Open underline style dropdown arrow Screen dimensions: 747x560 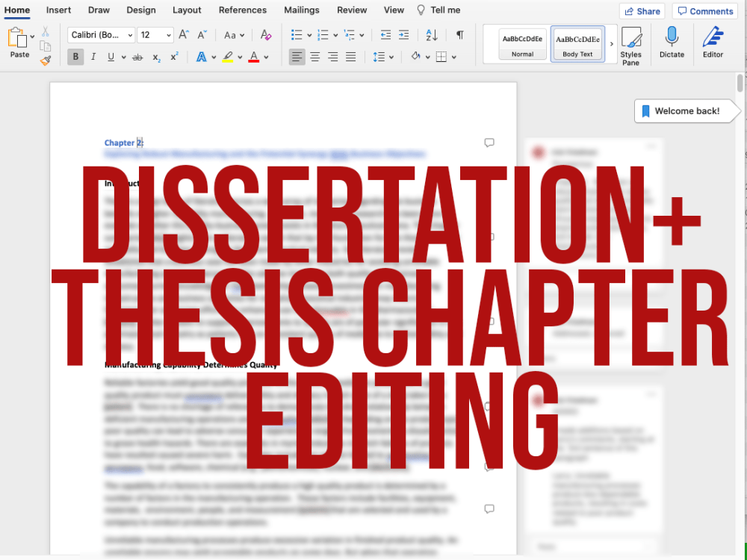click(x=124, y=57)
